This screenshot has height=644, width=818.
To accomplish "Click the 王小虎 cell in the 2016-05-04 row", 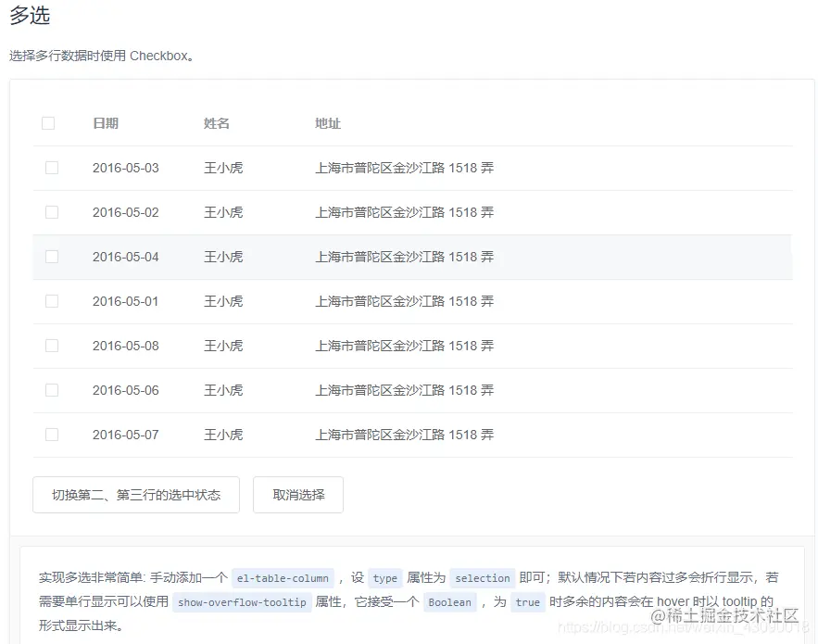I will click(x=222, y=257).
